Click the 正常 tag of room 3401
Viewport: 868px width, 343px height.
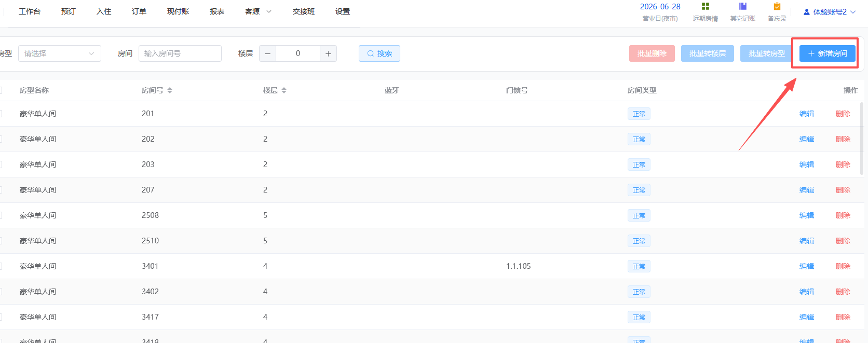click(x=639, y=266)
